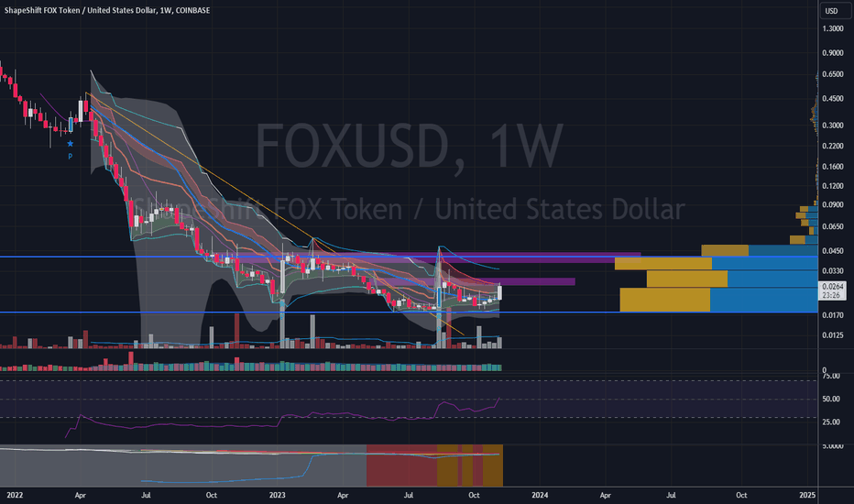
Task: Select the 0.3000 price axis label
Action: click(833, 126)
